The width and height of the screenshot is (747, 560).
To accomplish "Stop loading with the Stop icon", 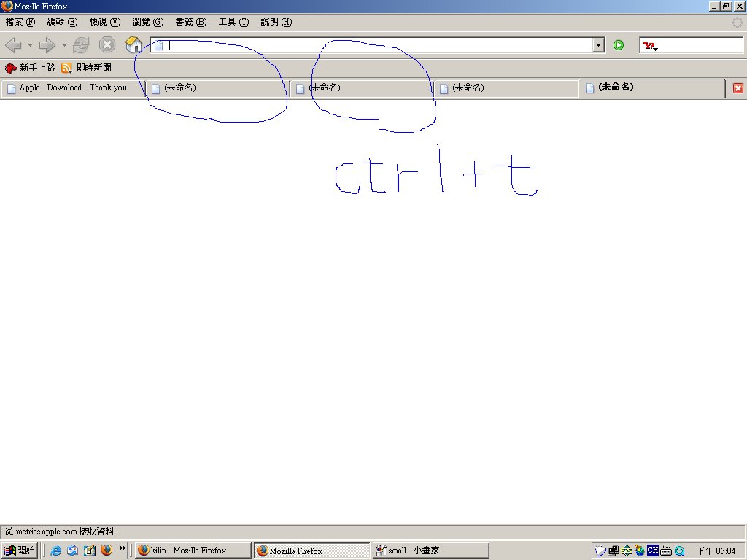I will pyautogui.click(x=107, y=45).
